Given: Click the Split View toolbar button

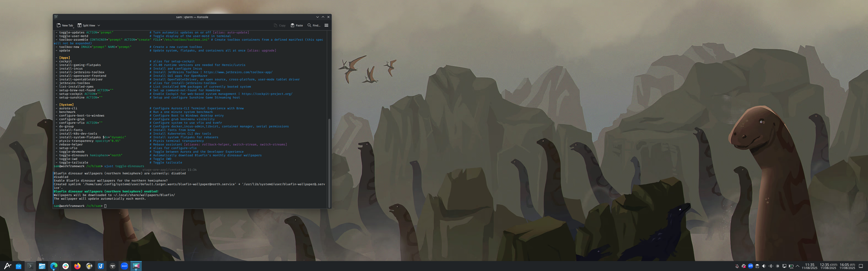Looking at the screenshot, I should click(86, 25).
